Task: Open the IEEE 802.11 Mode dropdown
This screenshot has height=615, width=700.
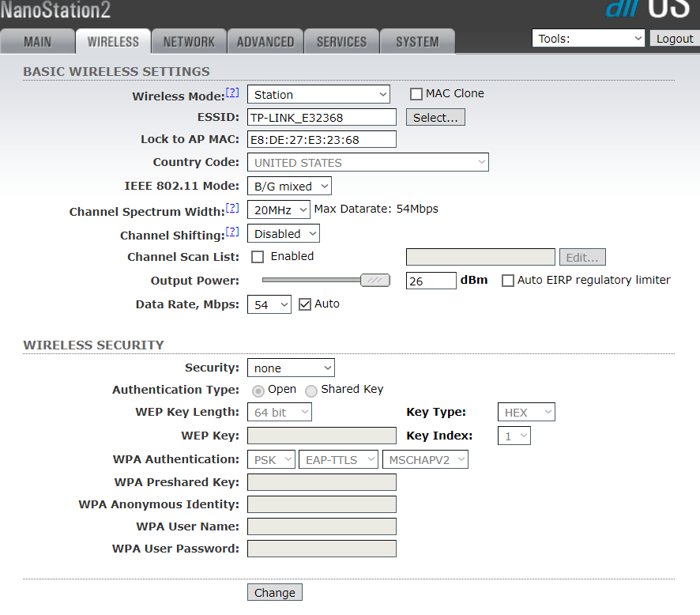Action: pos(289,187)
